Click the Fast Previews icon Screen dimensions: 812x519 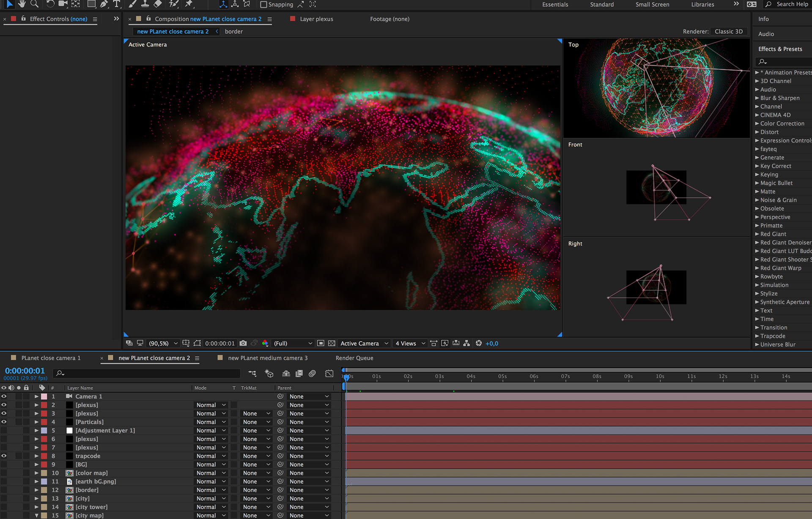pos(445,343)
